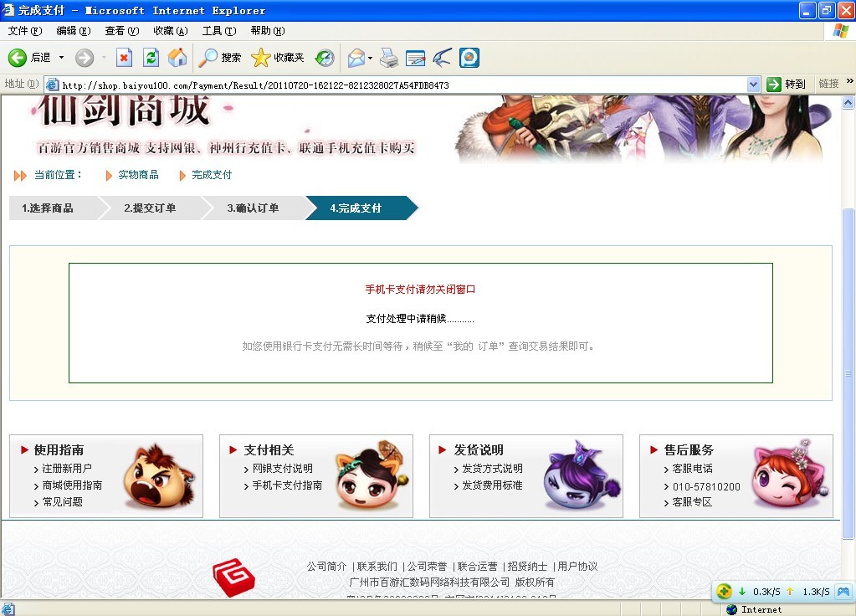Open the 客服电话 link
This screenshot has width=856, height=616.
click(692, 469)
